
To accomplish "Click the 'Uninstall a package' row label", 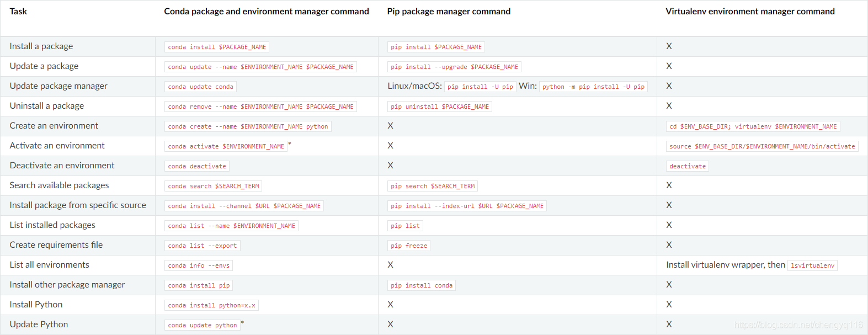I will click(47, 106).
